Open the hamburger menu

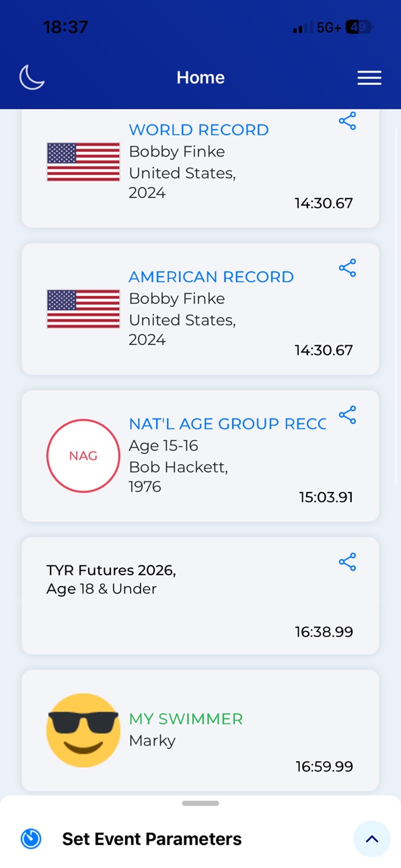tap(369, 78)
